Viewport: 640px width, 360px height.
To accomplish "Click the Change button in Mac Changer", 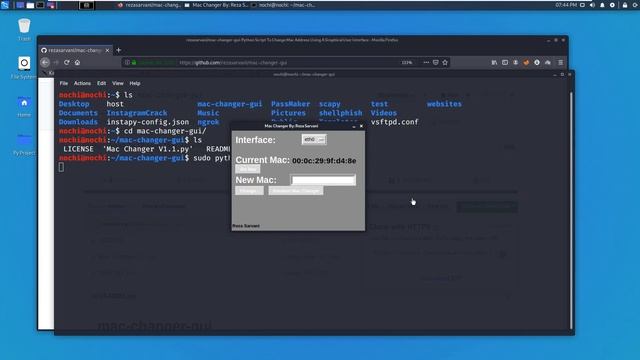I will [249, 191].
